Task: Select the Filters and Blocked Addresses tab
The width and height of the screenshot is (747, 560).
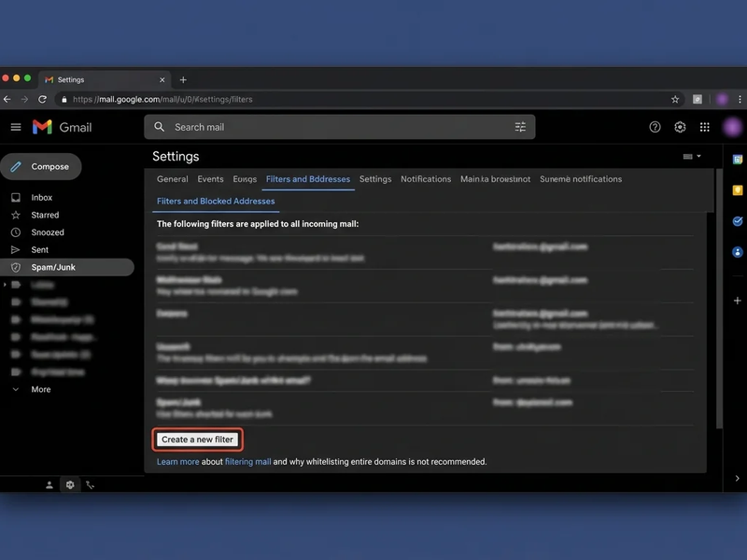Action: pyautogui.click(x=215, y=201)
